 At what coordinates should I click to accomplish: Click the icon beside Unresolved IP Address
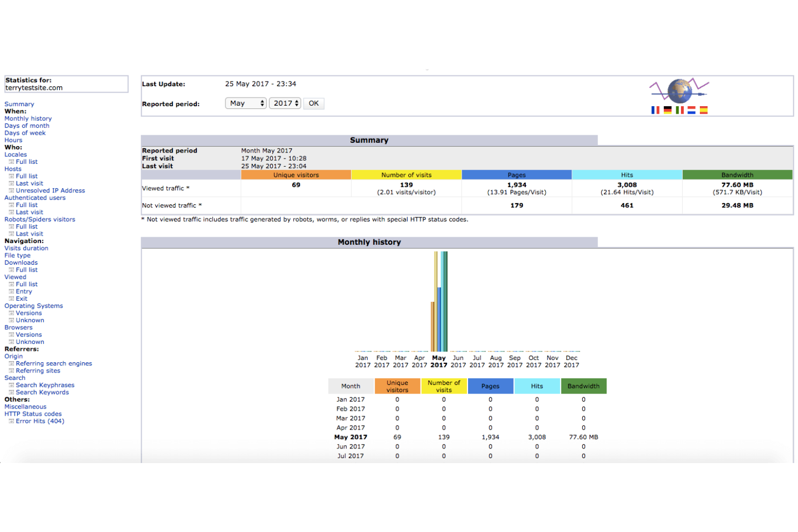[x=11, y=191]
